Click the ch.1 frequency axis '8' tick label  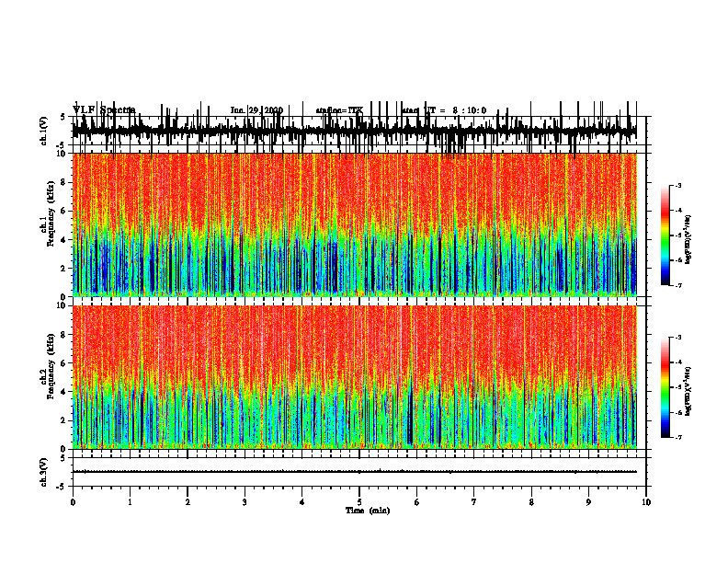coord(64,182)
